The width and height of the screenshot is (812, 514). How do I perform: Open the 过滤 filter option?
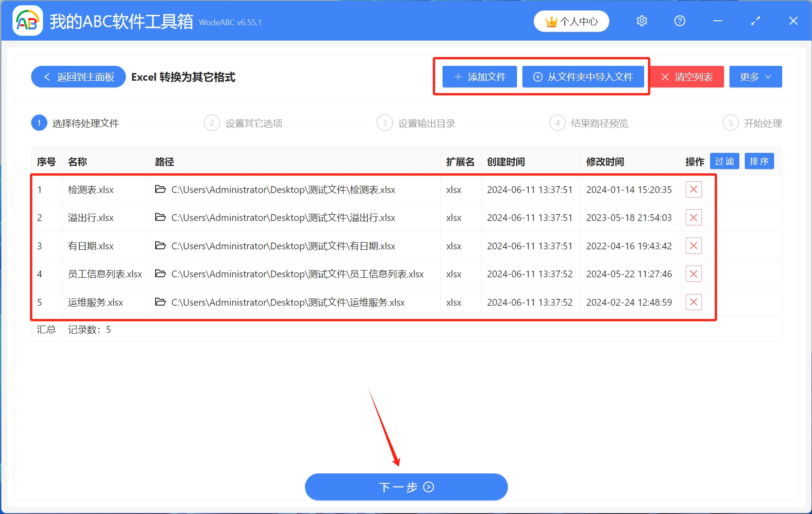click(724, 161)
